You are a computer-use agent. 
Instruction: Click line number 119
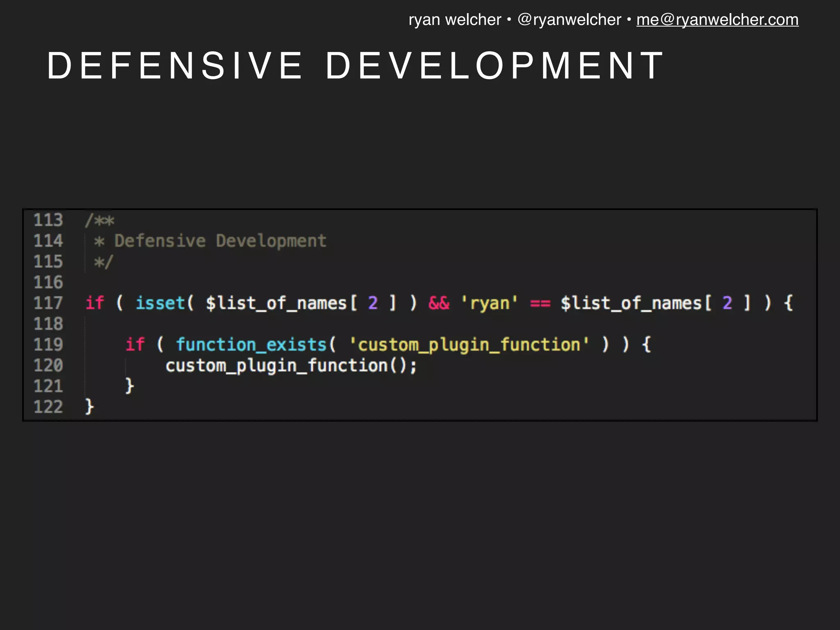[x=48, y=345]
